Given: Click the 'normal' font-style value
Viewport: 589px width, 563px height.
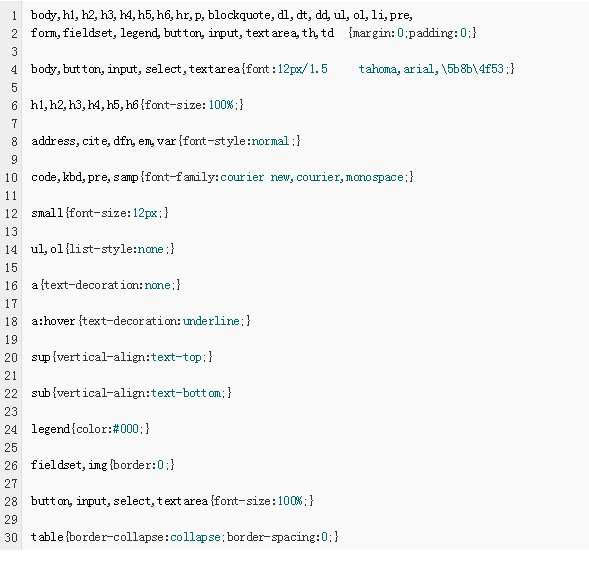Looking at the screenshot, I should [x=270, y=141].
